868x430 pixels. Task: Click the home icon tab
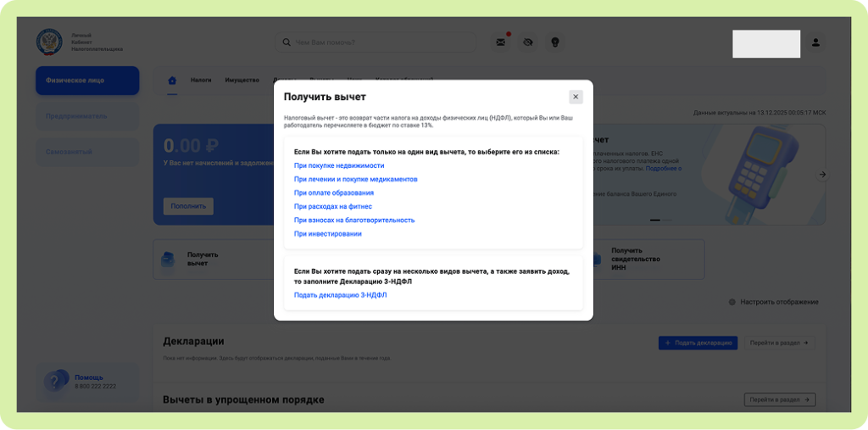coord(172,81)
